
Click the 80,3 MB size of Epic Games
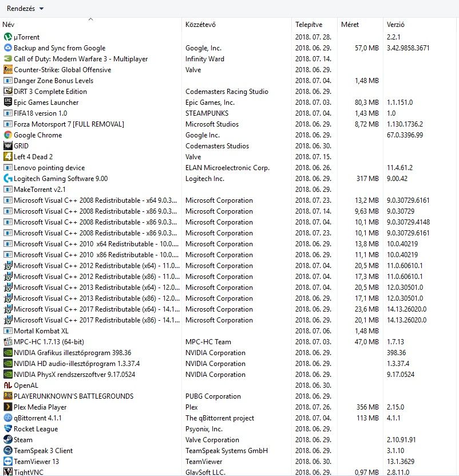click(x=366, y=103)
